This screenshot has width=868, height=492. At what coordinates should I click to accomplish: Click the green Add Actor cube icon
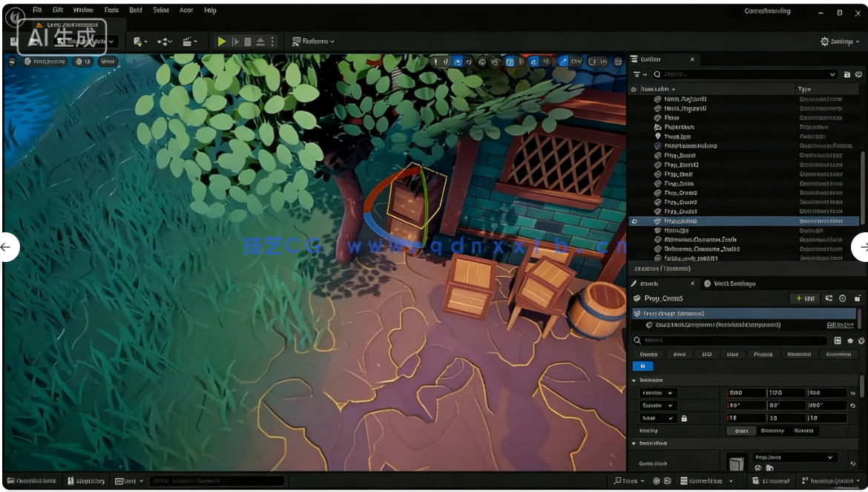(x=138, y=41)
